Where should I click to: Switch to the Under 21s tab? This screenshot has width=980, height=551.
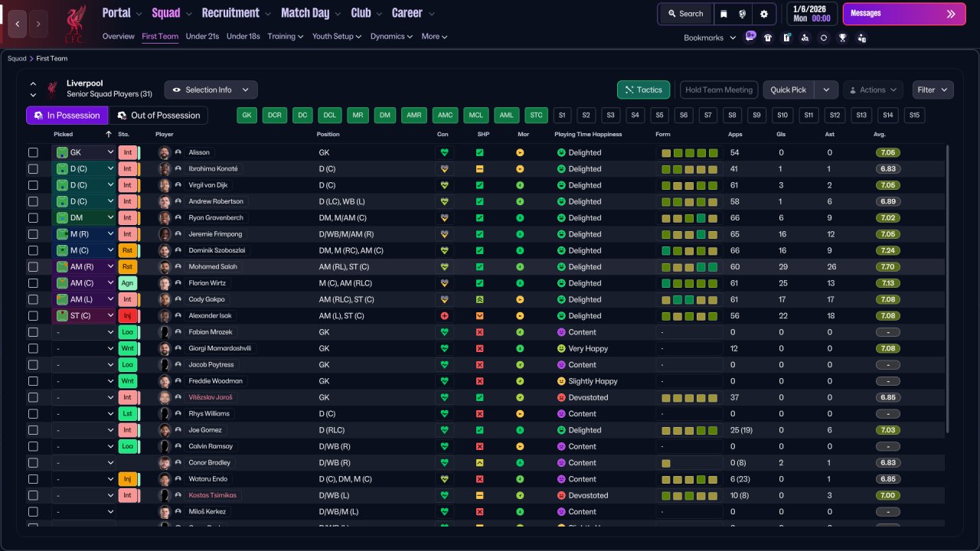coord(202,36)
